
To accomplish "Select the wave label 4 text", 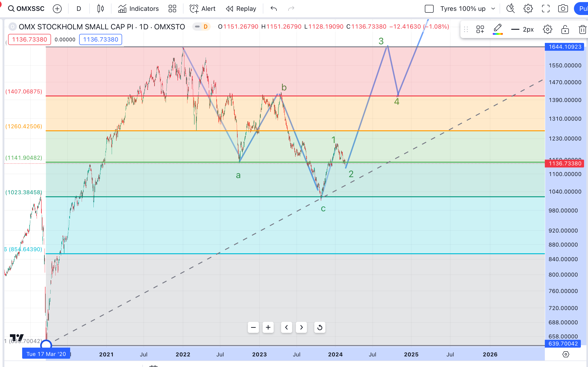I will pyautogui.click(x=397, y=101).
